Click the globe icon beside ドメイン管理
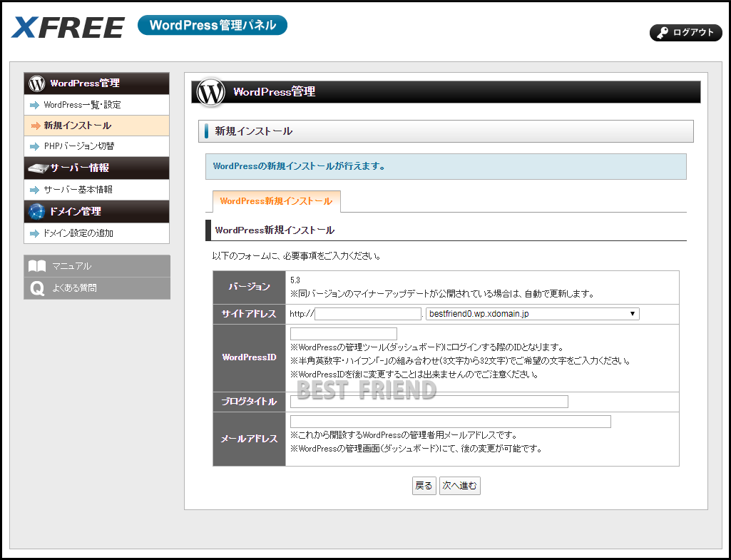 coord(37,211)
